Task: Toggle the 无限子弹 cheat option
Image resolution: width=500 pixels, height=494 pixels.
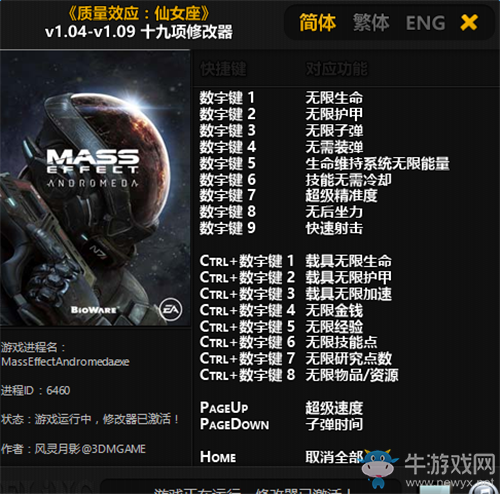Action: click(x=334, y=131)
